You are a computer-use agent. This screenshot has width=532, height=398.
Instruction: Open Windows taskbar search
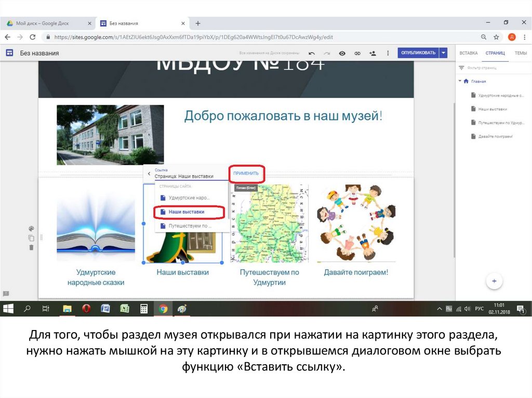tap(27, 309)
